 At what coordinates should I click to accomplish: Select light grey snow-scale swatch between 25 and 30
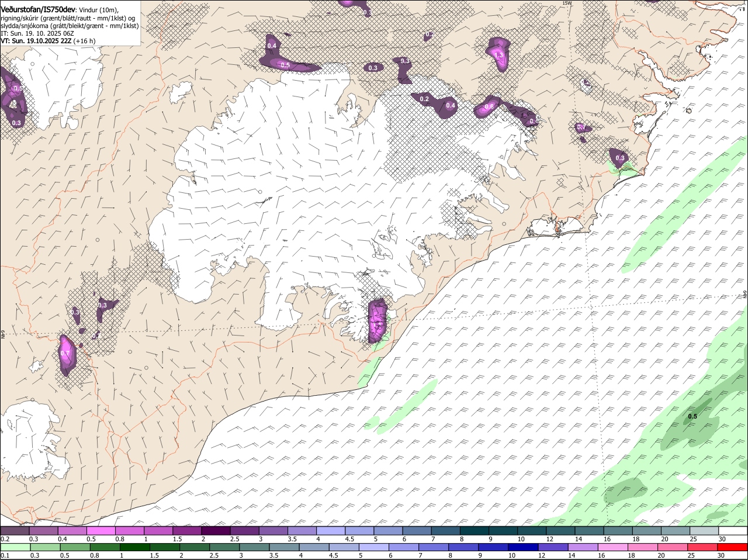704,531
